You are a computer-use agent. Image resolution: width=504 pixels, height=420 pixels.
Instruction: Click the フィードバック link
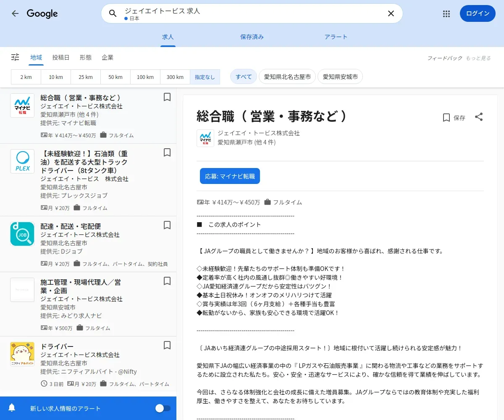[x=445, y=58]
